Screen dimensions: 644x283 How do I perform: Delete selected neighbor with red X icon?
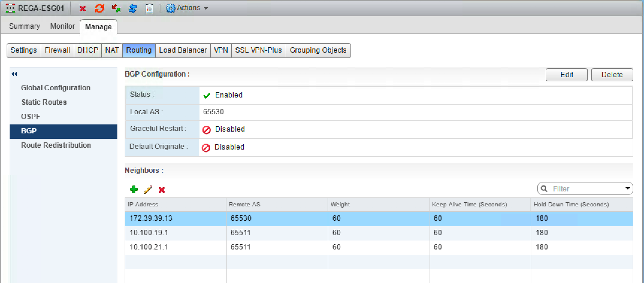click(x=162, y=190)
